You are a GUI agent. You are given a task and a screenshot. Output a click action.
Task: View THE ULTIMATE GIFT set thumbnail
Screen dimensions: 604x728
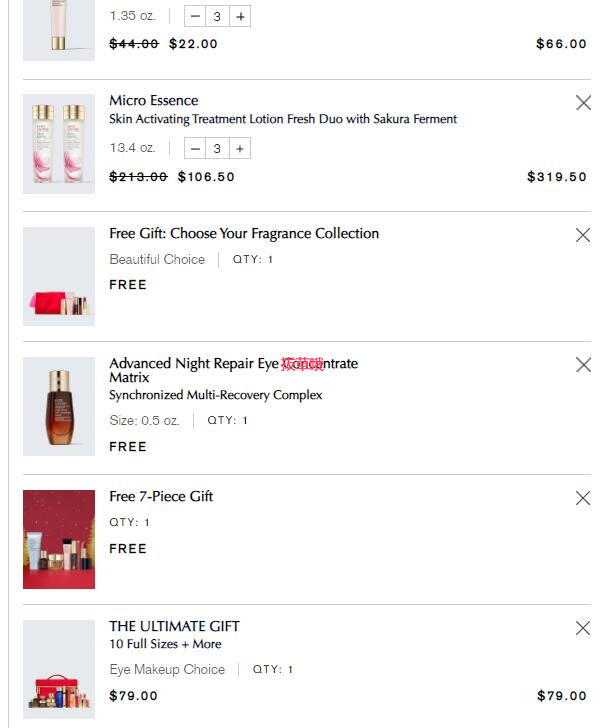(x=59, y=669)
